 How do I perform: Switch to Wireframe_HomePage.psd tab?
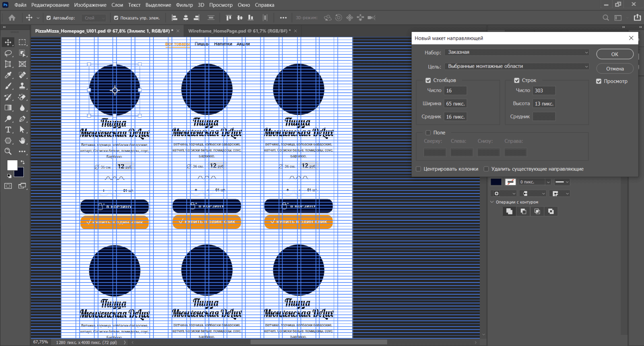(239, 31)
